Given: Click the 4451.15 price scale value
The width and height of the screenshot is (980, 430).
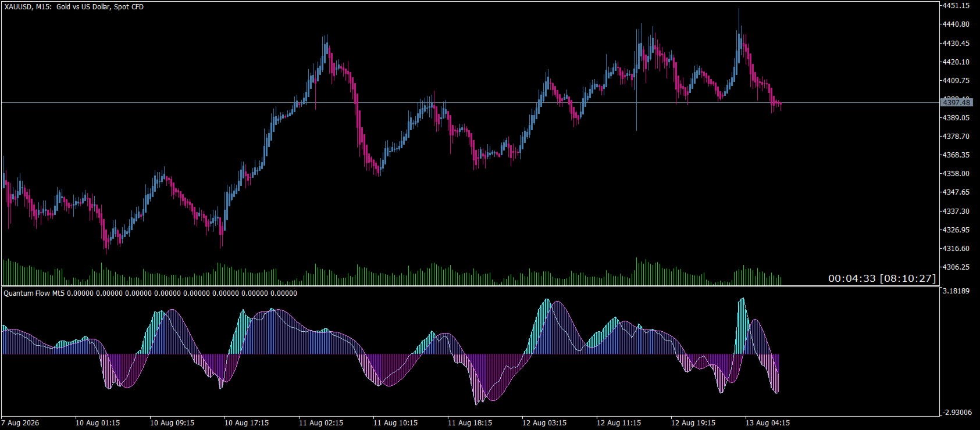Looking at the screenshot, I should [x=956, y=6].
